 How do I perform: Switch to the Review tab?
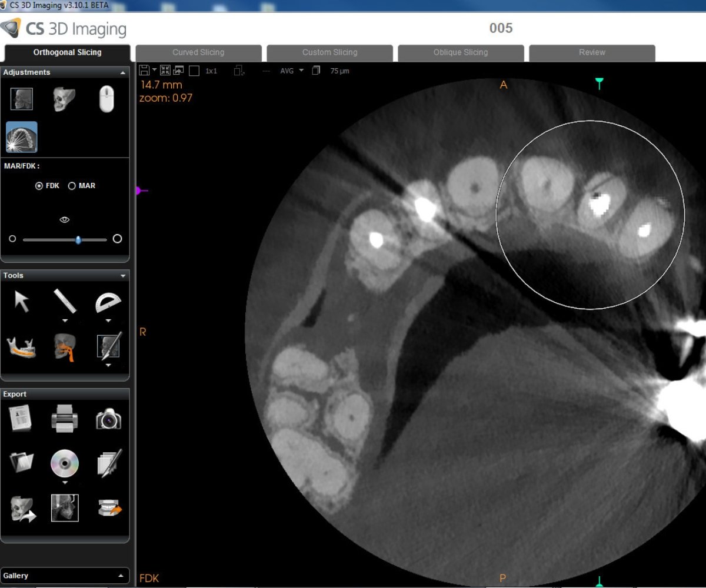592,52
